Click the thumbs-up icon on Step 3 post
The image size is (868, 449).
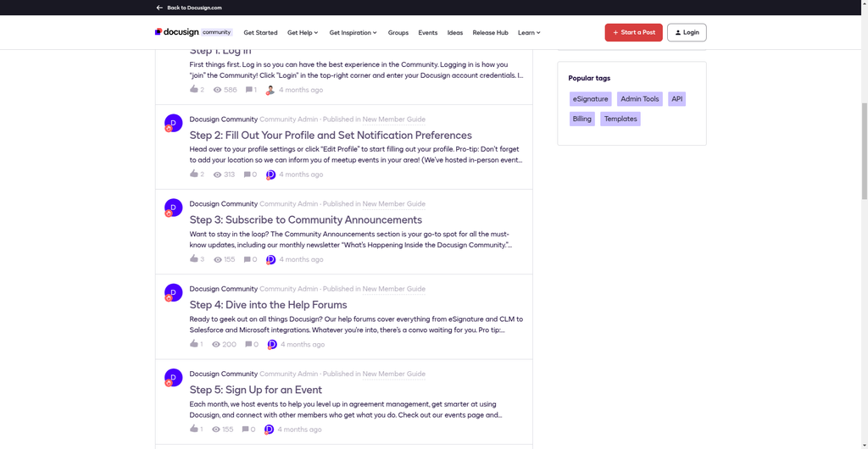pos(194,258)
